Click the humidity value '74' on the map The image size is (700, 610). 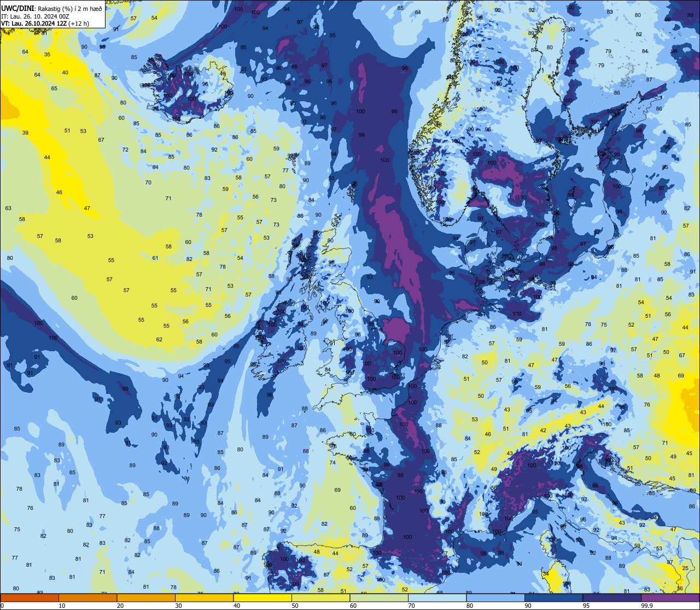332,462
